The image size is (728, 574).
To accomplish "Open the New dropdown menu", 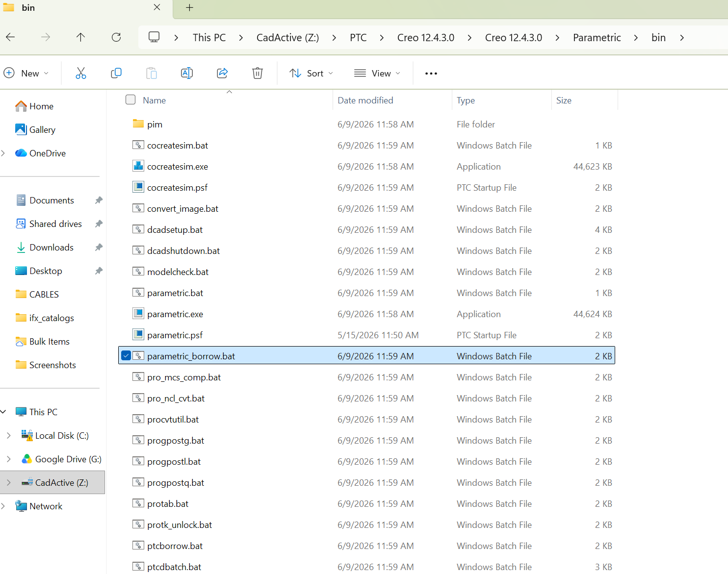I will (x=26, y=73).
